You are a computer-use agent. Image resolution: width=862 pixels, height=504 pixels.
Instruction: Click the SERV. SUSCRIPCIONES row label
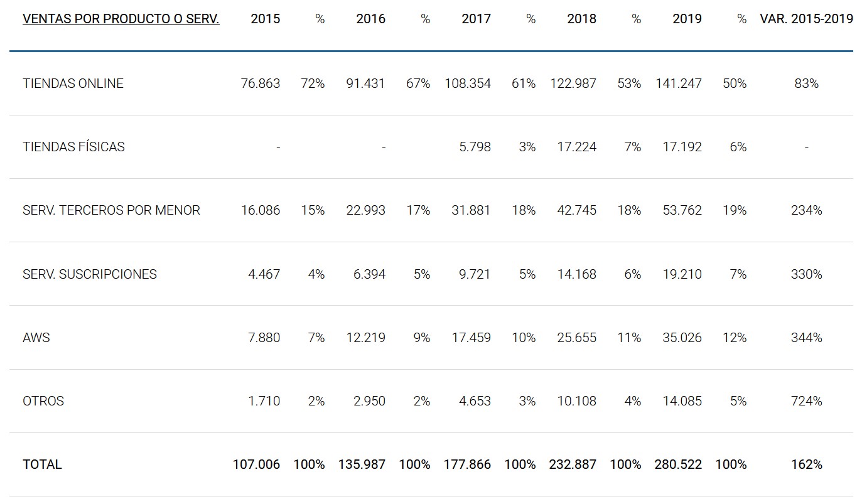(x=90, y=274)
